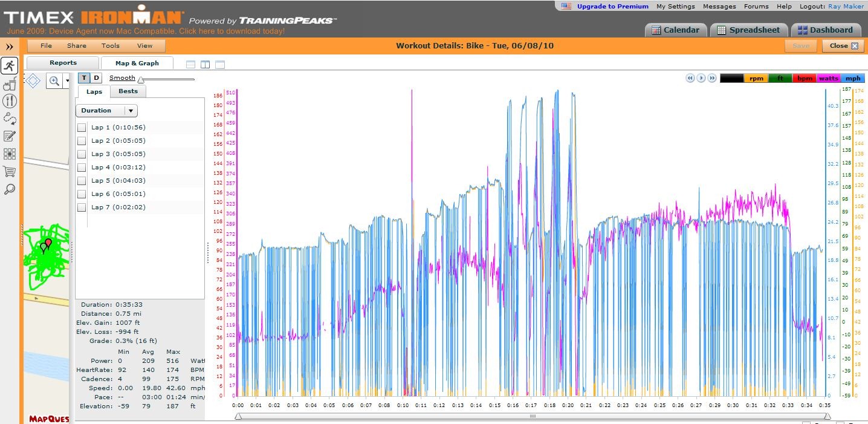Check the Lap 1 (0:10:56) checkbox
The image size is (868, 424).
[82, 128]
